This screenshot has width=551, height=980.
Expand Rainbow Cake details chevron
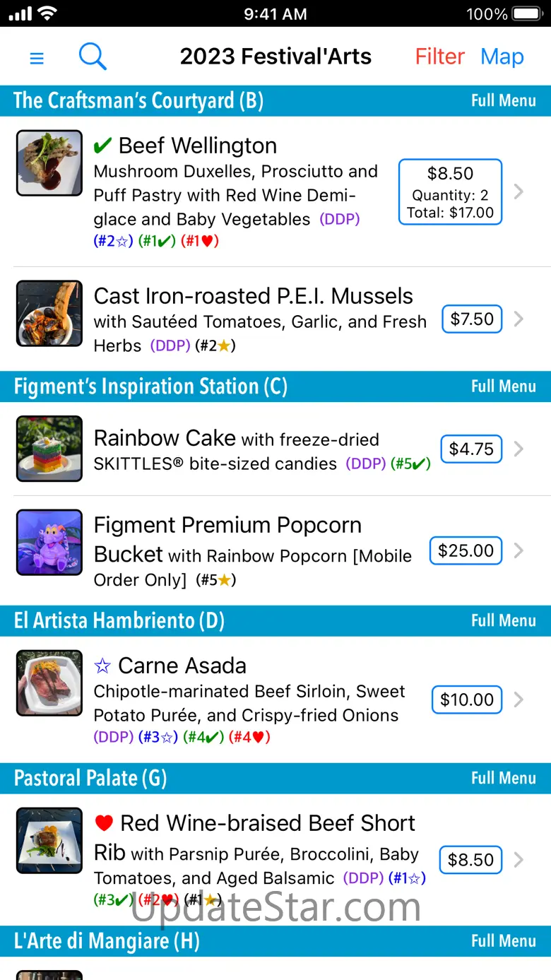click(519, 449)
